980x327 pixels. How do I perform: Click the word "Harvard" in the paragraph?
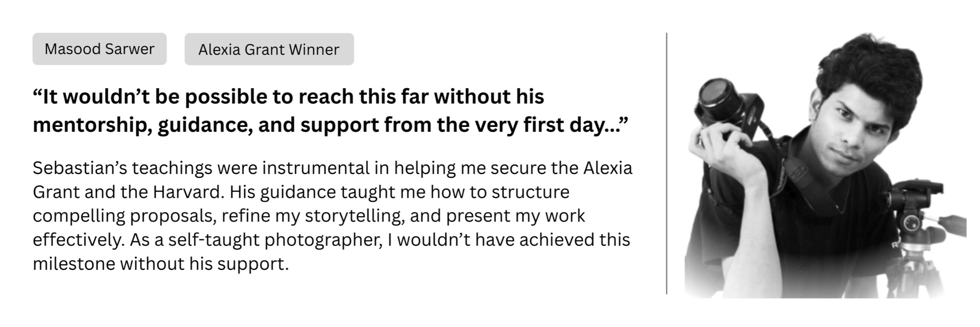(188, 192)
